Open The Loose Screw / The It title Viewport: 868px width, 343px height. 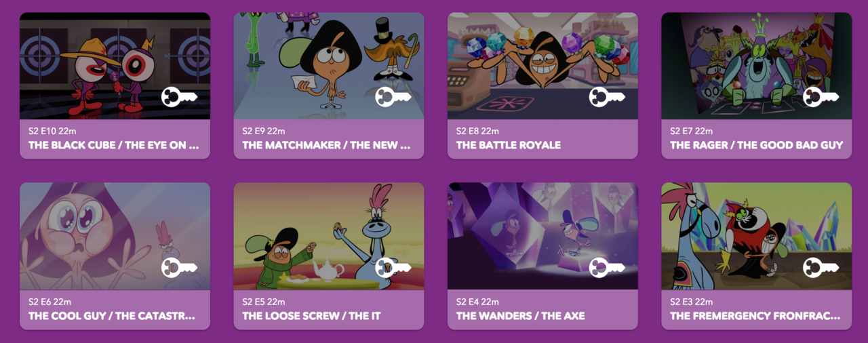[311, 316]
